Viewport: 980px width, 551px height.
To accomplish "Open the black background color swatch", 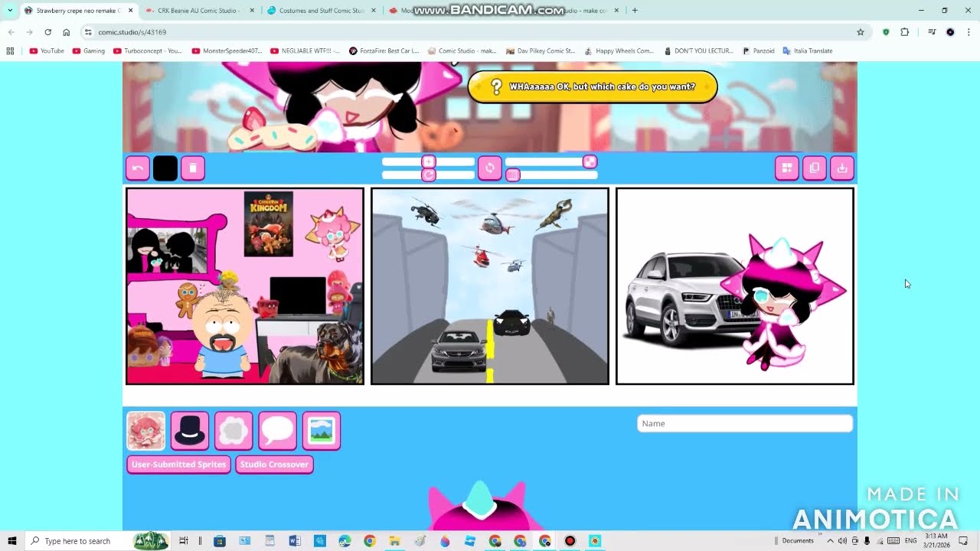I will [x=165, y=168].
